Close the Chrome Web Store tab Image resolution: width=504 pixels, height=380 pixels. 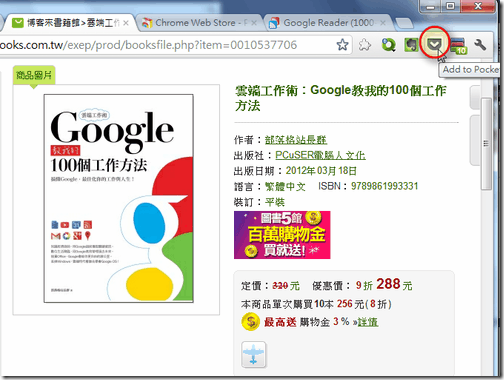[x=254, y=23]
